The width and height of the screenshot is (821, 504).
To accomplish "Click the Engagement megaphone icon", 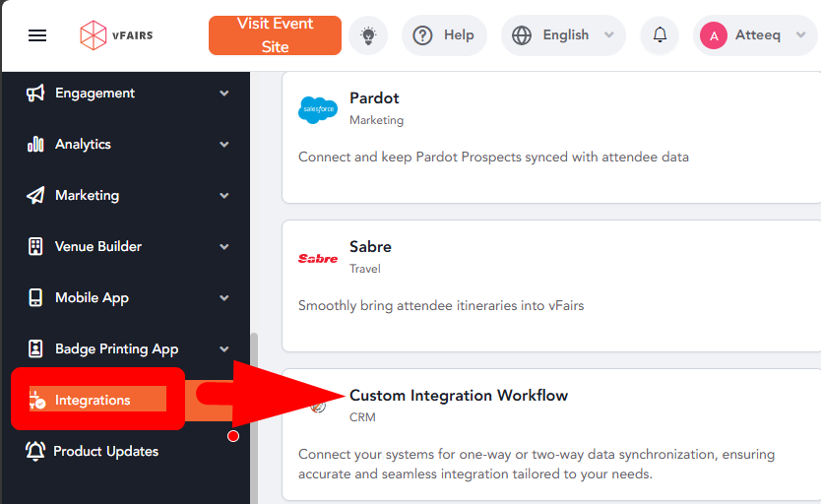I will (36, 94).
